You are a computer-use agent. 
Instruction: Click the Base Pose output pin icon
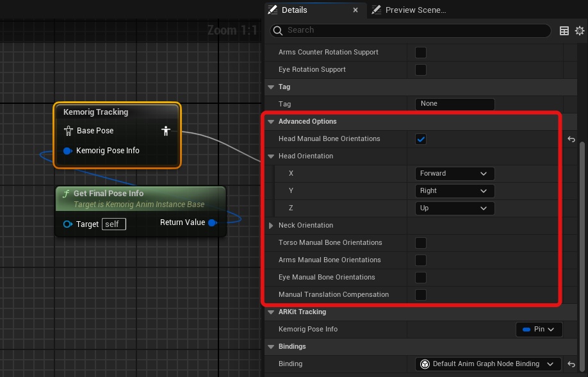point(166,131)
